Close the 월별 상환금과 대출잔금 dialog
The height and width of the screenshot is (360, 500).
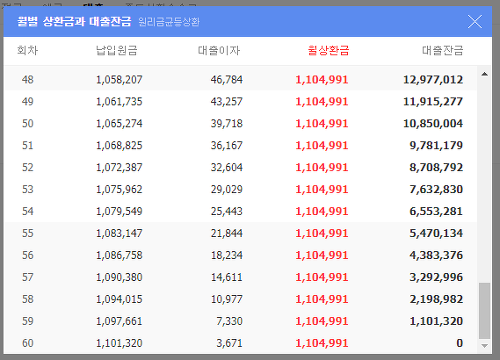pyautogui.click(x=475, y=22)
